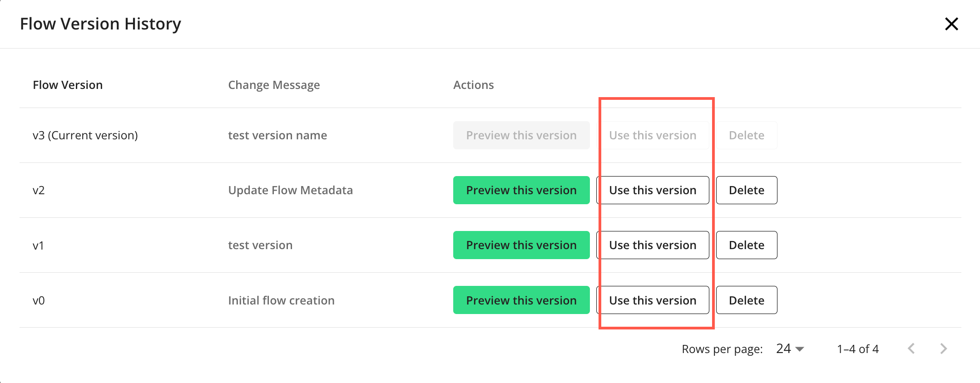
Task: Preview the v0 flow version
Action: (x=521, y=300)
